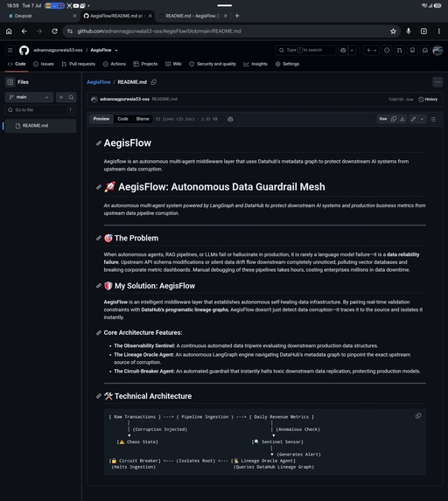The image size is (448, 501).
Task: Expand the edit options dropdown arrow
Action: (x=422, y=119)
